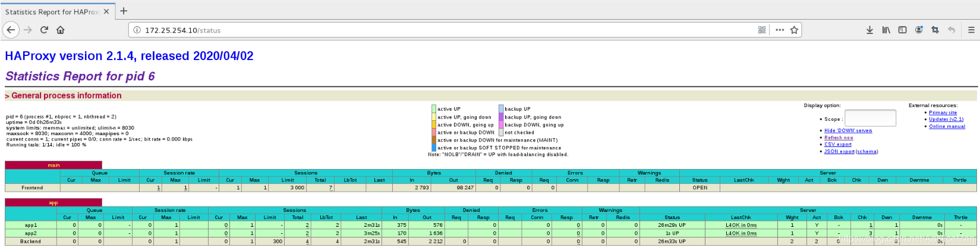
Task: Click the 3 000 session limit value
Action: [x=297, y=187]
